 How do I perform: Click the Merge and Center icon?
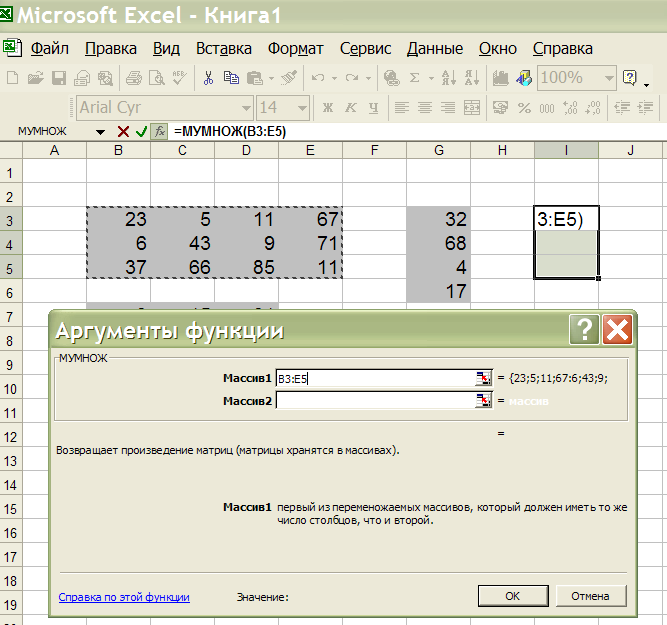tap(472, 108)
